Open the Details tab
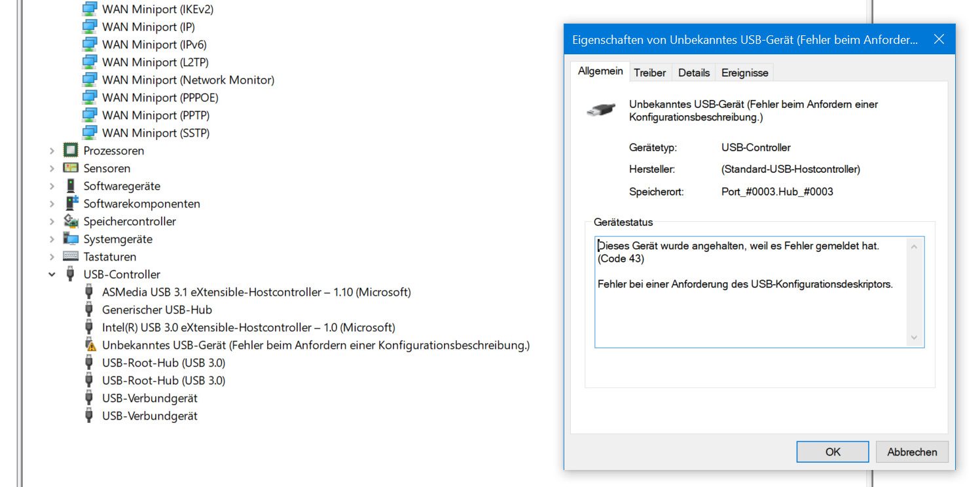980x487 pixels. click(693, 73)
